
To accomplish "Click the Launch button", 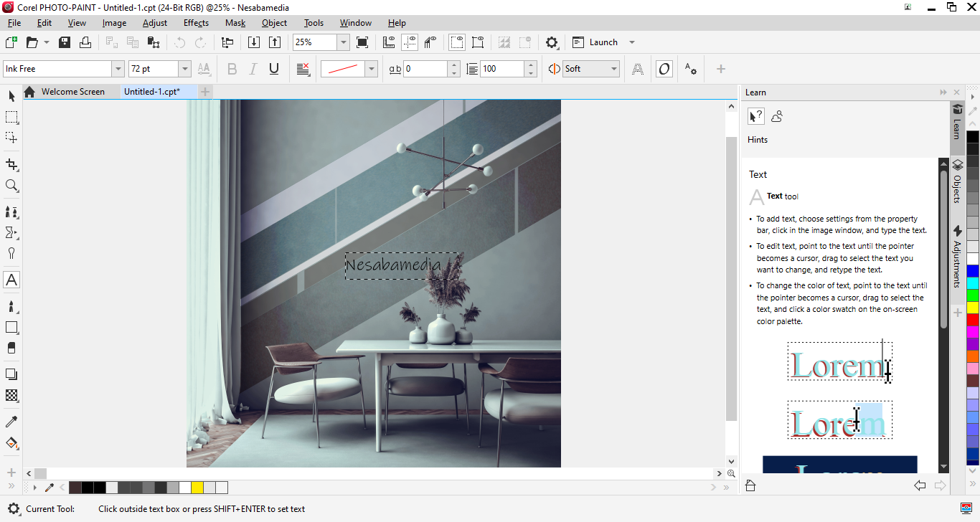I will tap(603, 42).
